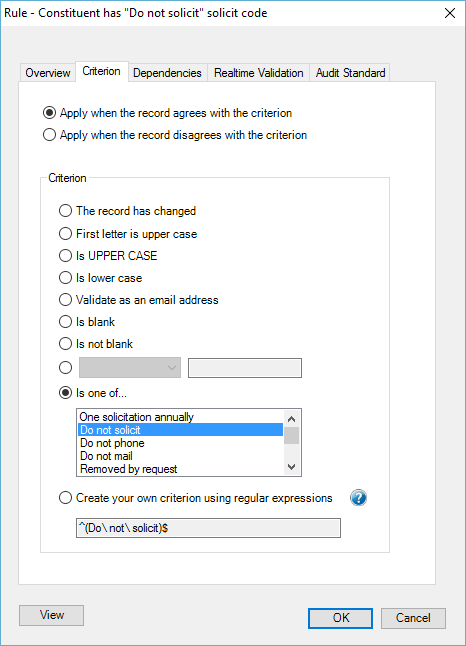The height and width of the screenshot is (646, 466).
Task: Open the regular expressions help icon
Action: (x=358, y=498)
